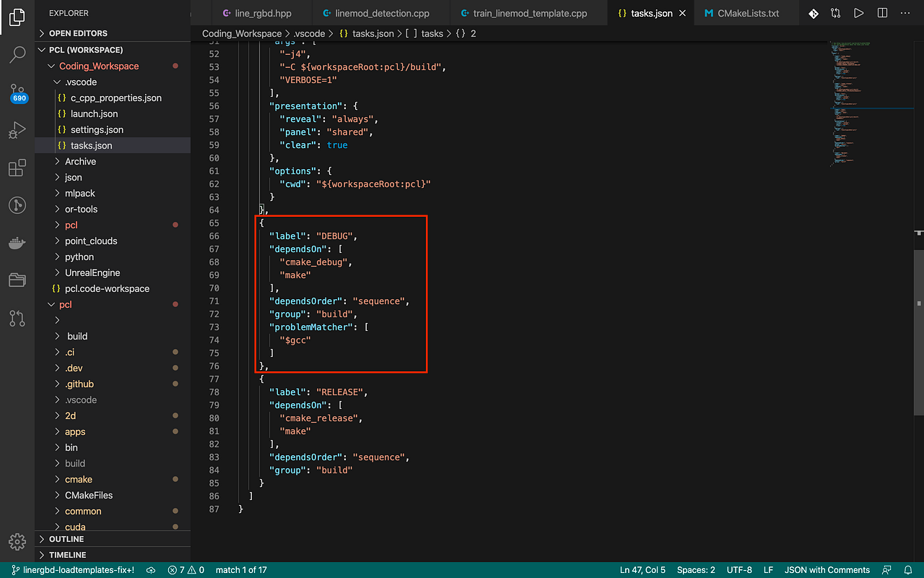Split the editor using the split icon
924x578 pixels.
pyautogui.click(x=882, y=12)
